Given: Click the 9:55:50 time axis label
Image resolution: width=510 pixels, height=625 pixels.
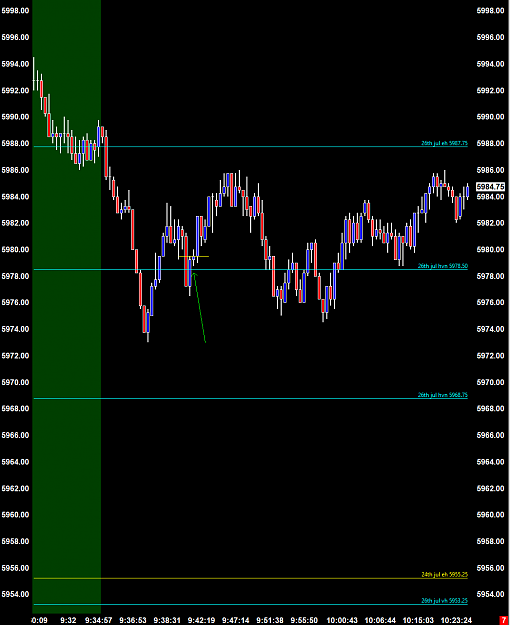Looking at the screenshot, I should coord(304,621).
